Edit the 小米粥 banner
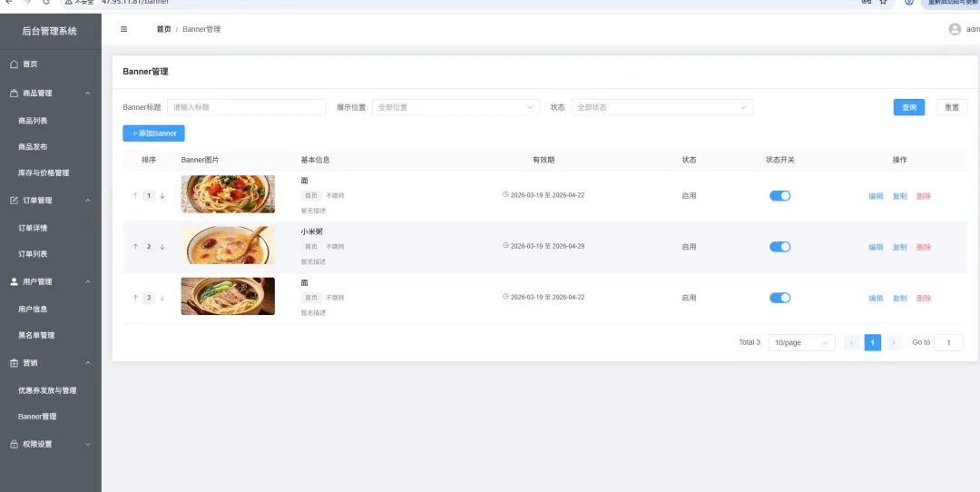The image size is (980, 492). [876, 247]
